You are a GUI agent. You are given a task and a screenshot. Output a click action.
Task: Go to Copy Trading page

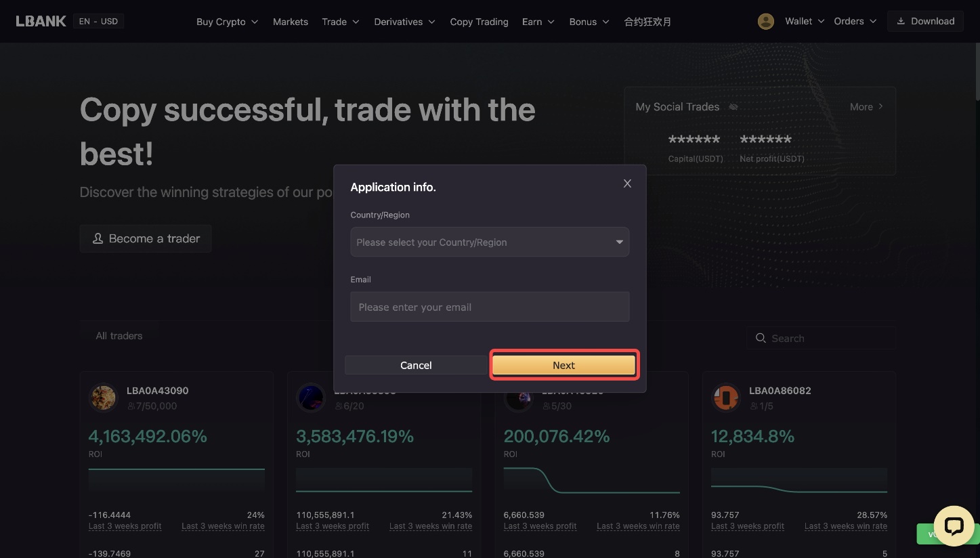click(x=479, y=22)
